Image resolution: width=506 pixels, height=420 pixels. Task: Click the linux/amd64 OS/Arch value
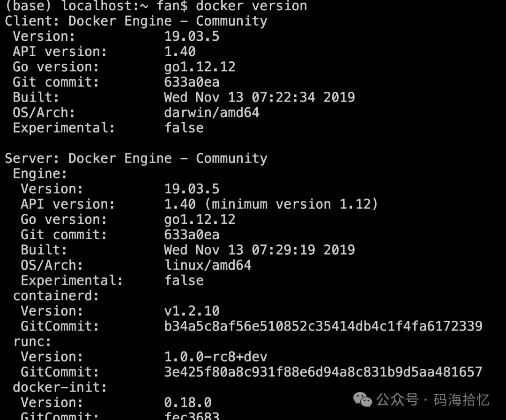(208, 265)
